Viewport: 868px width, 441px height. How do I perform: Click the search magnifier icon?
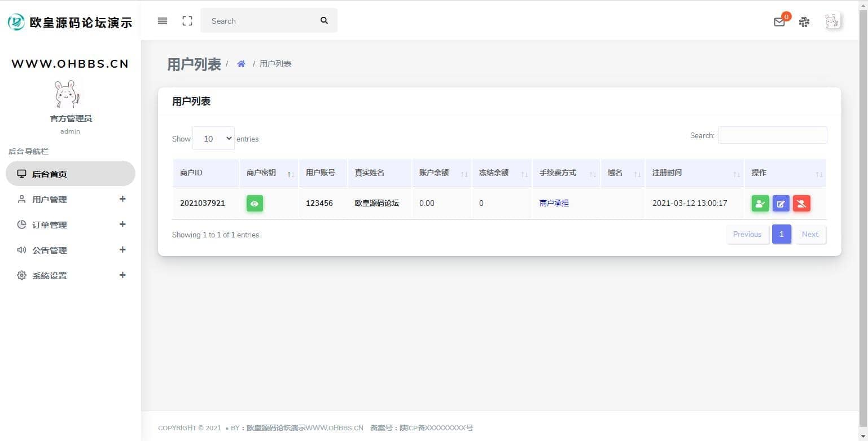(324, 21)
